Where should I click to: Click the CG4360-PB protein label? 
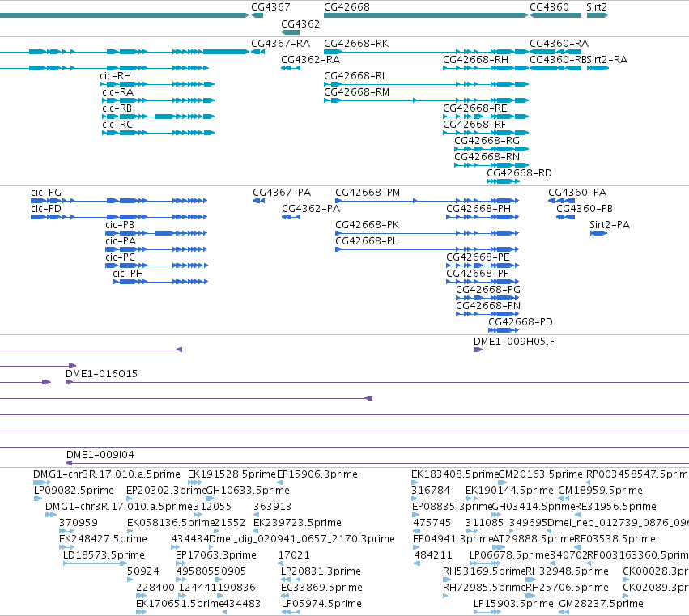pos(585,209)
